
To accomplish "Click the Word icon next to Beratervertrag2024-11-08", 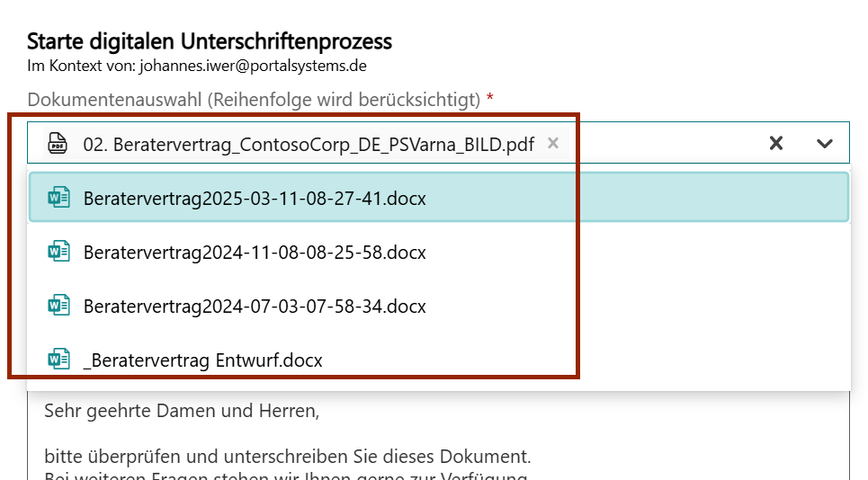I will 59,252.
